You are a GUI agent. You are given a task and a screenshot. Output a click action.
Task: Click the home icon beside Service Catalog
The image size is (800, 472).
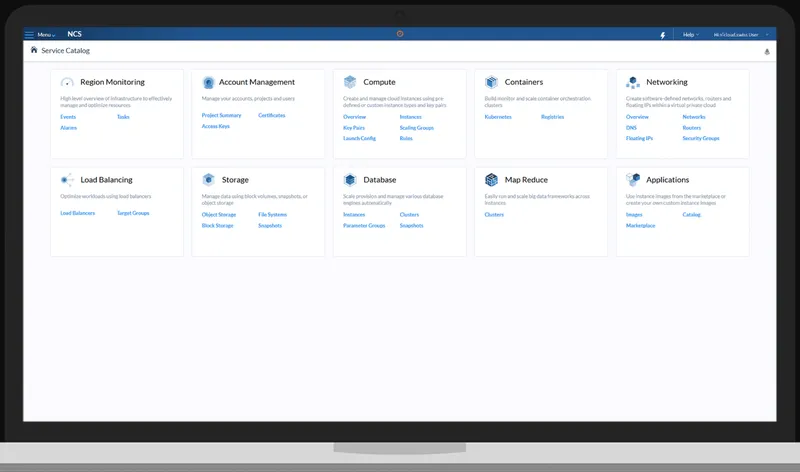pos(34,50)
